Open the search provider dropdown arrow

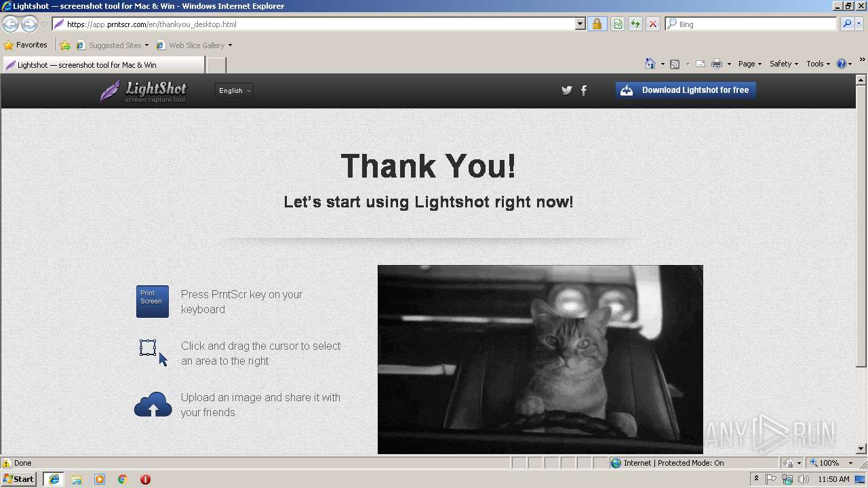[x=859, y=24]
